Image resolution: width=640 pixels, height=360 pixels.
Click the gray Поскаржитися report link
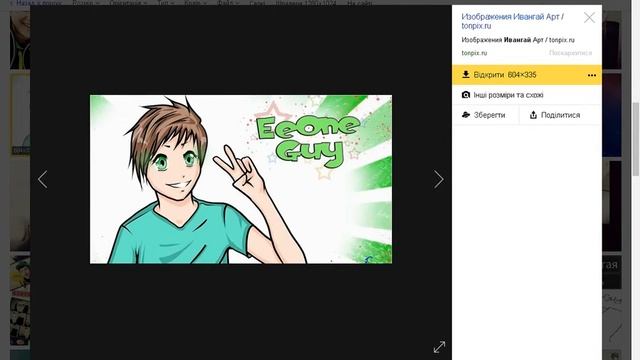click(x=570, y=53)
